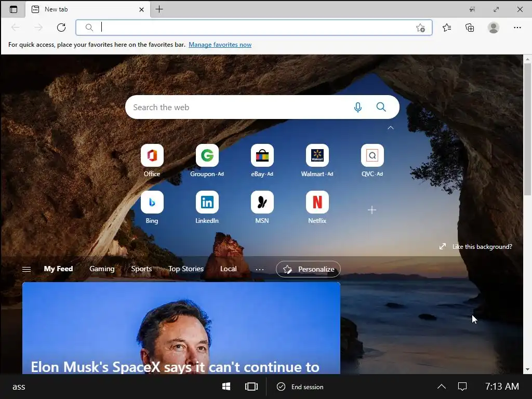Open the user profile avatar
The height and width of the screenshot is (399, 532).
pos(494,28)
